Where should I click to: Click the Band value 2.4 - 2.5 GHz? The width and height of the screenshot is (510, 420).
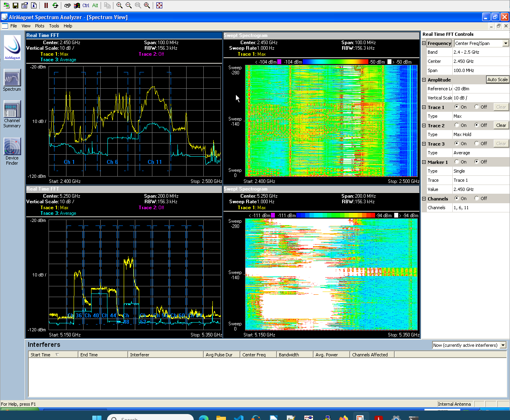(x=481, y=52)
